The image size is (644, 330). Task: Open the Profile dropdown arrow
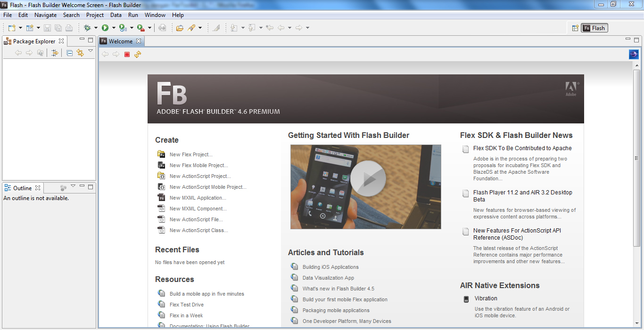132,28
